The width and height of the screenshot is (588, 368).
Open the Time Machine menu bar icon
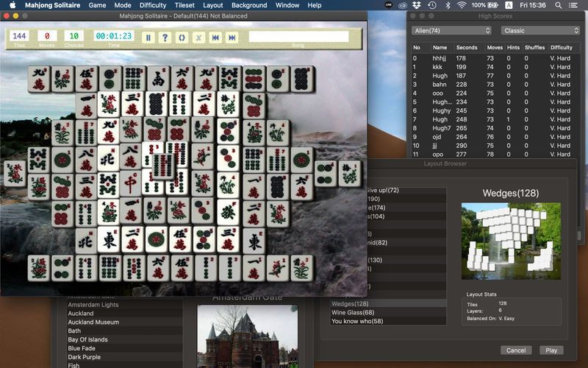(432, 5)
